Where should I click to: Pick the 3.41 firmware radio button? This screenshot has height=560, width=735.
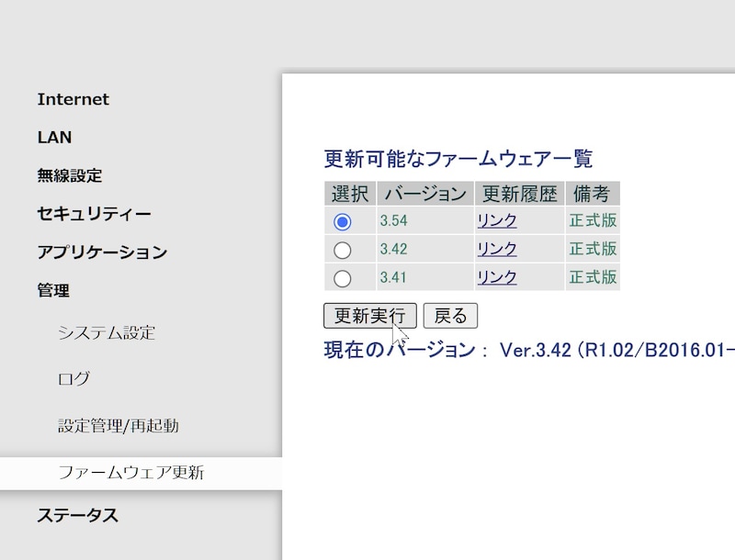(343, 277)
